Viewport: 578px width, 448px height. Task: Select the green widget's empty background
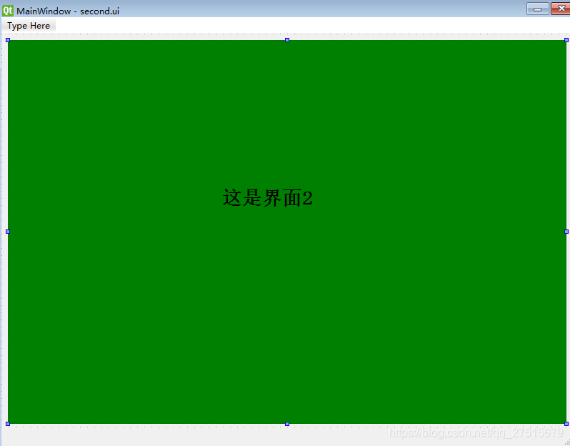coord(287,313)
